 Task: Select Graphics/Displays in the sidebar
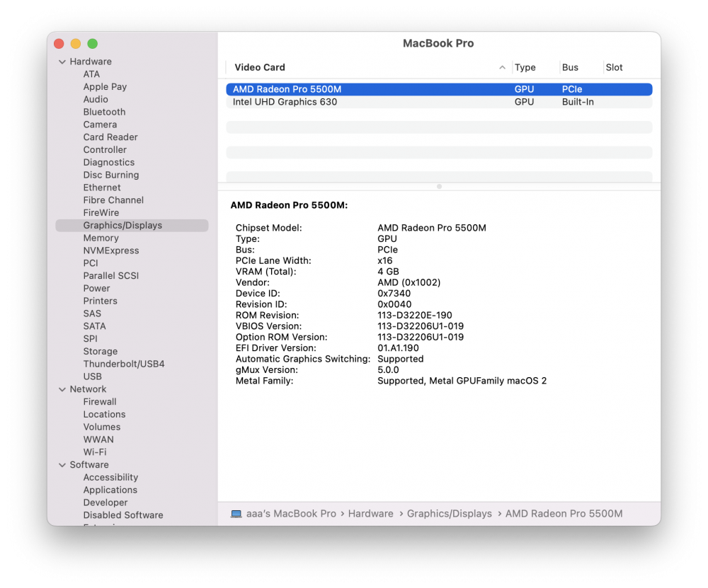coord(132,226)
